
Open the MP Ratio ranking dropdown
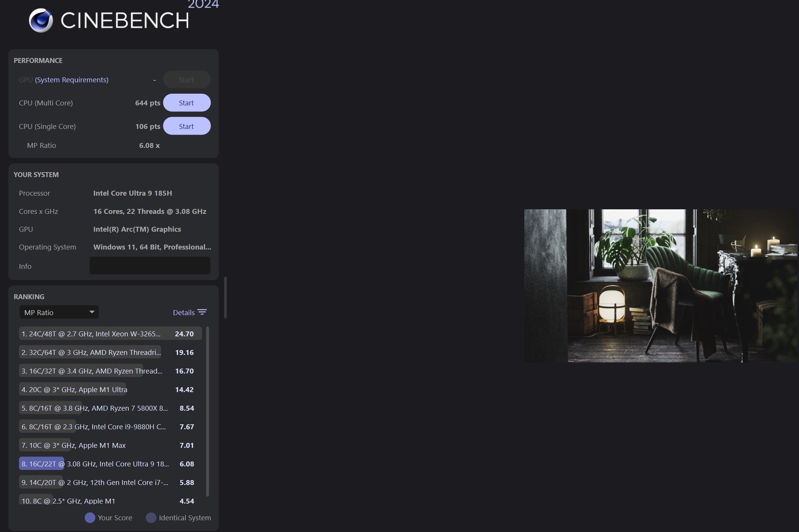pyautogui.click(x=59, y=312)
